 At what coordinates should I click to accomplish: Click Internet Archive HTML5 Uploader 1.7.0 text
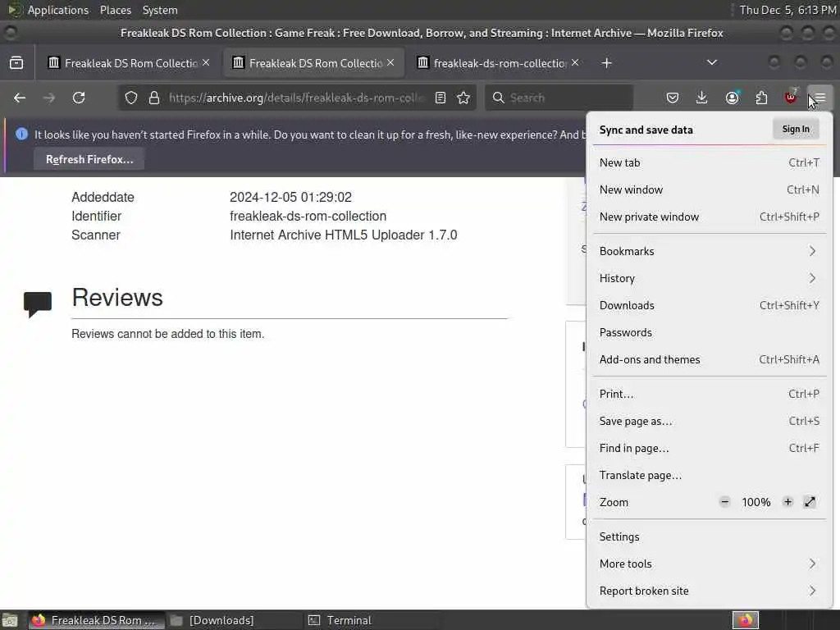coord(344,235)
